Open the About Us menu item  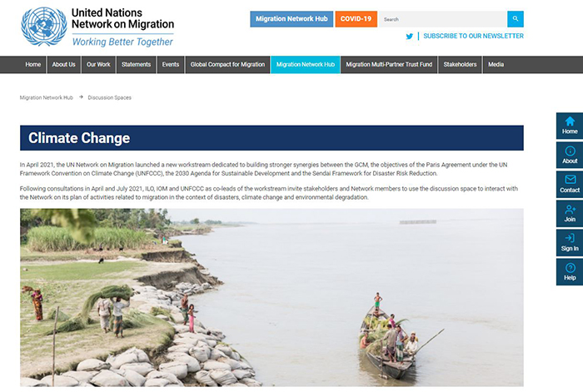63,65
